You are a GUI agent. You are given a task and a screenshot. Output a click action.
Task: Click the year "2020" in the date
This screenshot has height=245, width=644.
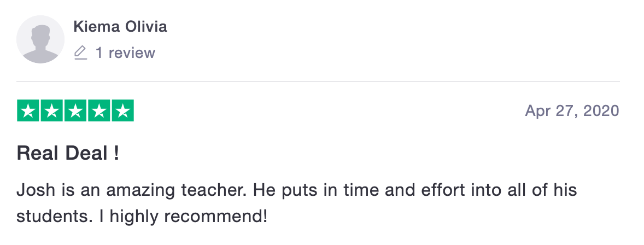(x=601, y=111)
